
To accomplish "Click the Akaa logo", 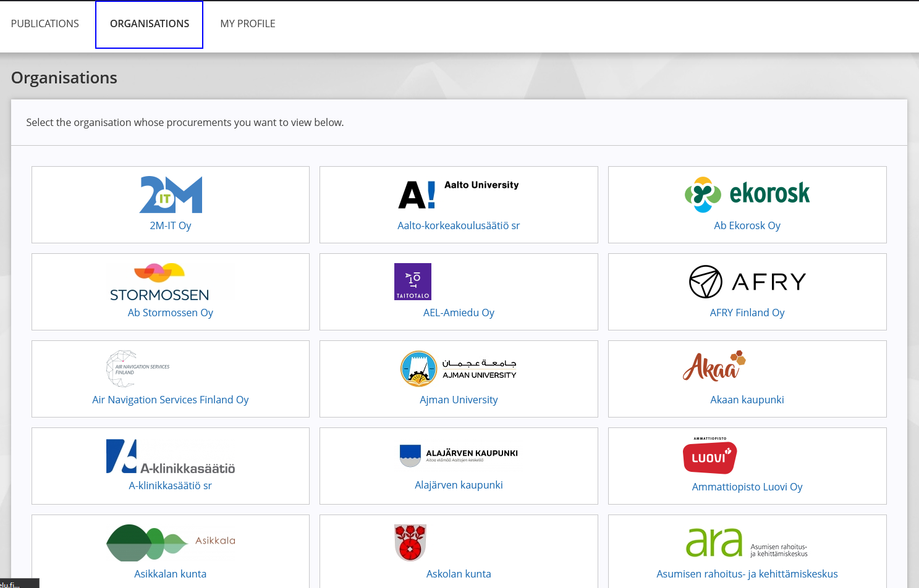I will [714, 366].
